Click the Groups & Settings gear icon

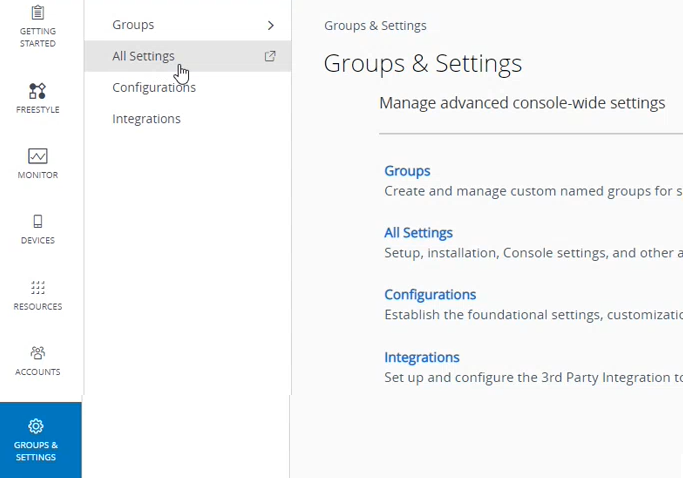pyautogui.click(x=36, y=426)
